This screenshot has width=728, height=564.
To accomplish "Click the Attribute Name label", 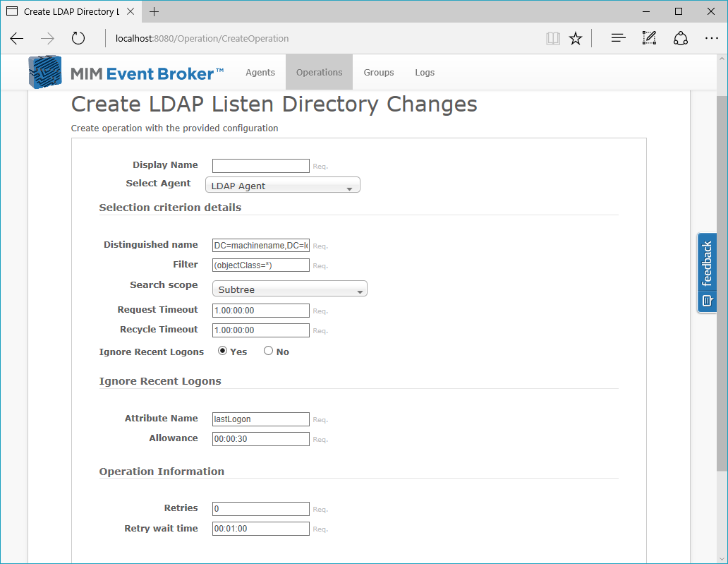I will point(162,418).
